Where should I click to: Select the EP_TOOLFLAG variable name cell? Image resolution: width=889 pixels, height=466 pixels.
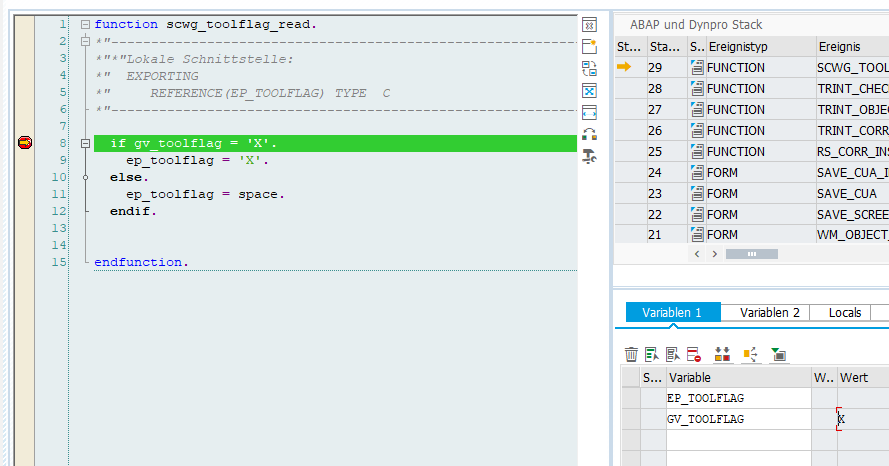tap(736, 398)
